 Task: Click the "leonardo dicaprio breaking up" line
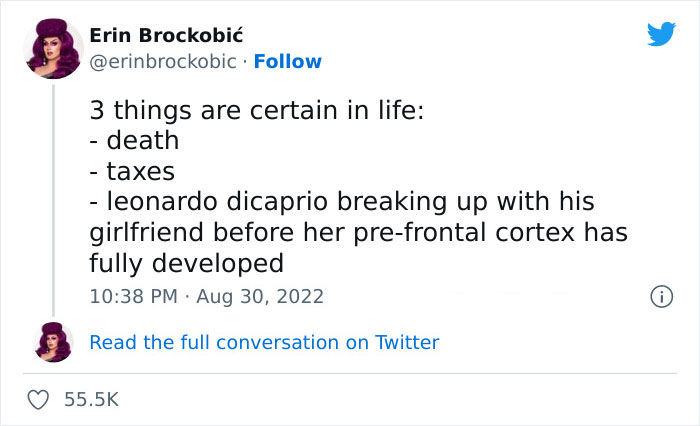pos(342,202)
